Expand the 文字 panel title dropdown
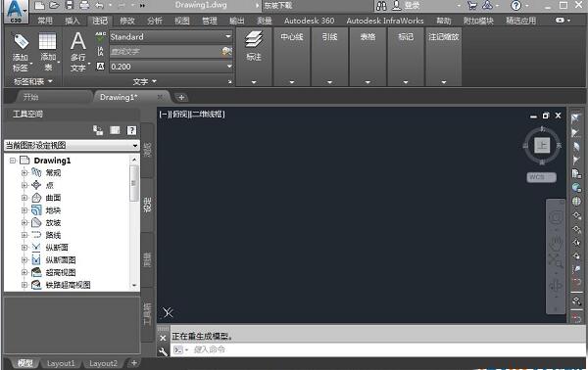This screenshot has width=588, height=370. click(x=144, y=81)
